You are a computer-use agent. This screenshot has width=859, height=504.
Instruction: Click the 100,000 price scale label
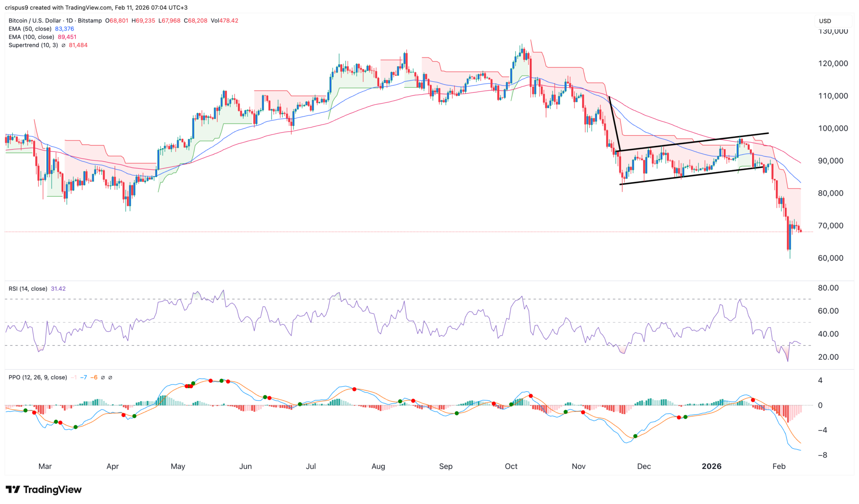(x=833, y=128)
